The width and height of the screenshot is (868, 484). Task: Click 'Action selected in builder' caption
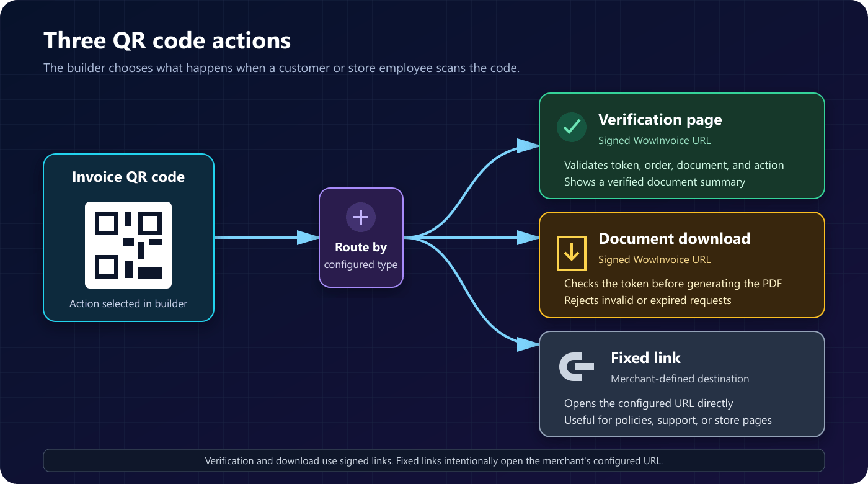pos(128,303)
